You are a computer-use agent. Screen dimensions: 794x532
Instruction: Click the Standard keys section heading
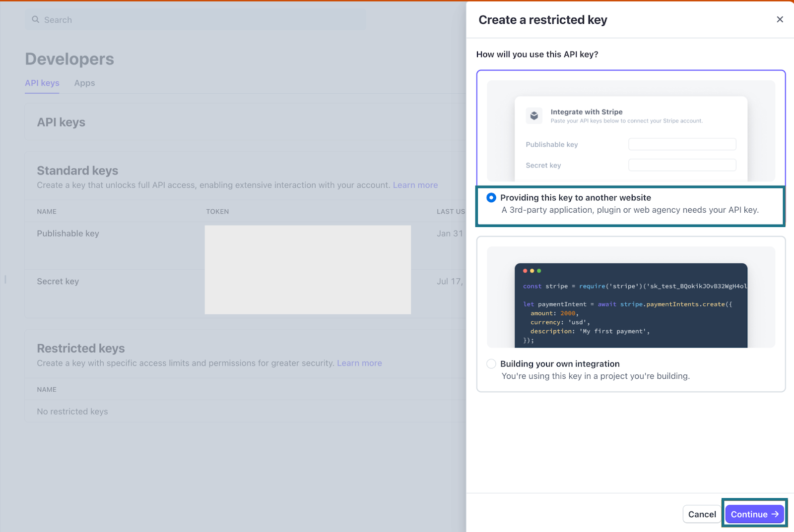[x=77, y=171]
